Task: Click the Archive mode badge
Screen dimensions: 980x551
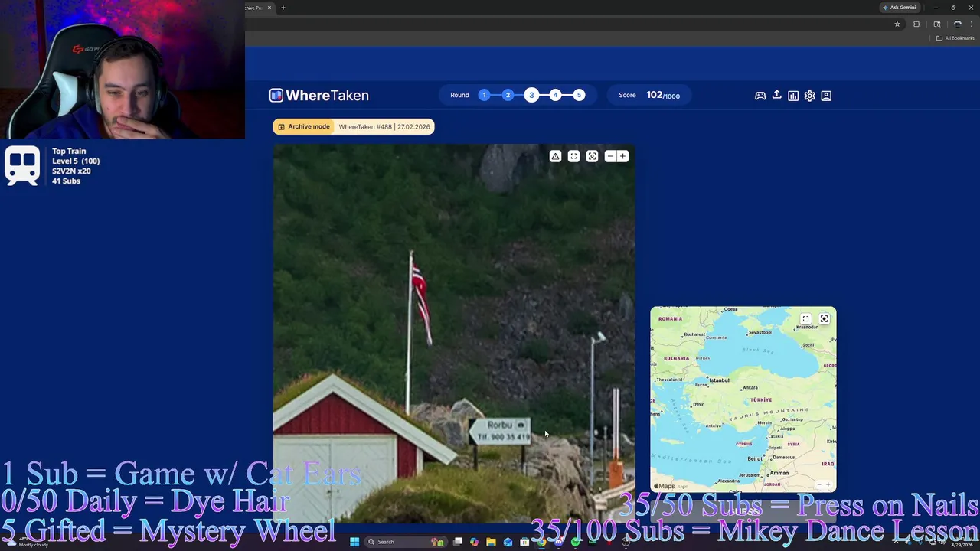Action: (304, 126)
